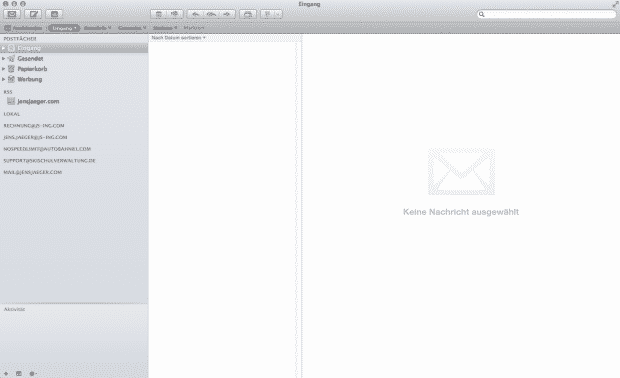Click the Papierkorb trash icon in sidebar
The image size is (620, 378).
pyautogui.click(x=11, y=69)
